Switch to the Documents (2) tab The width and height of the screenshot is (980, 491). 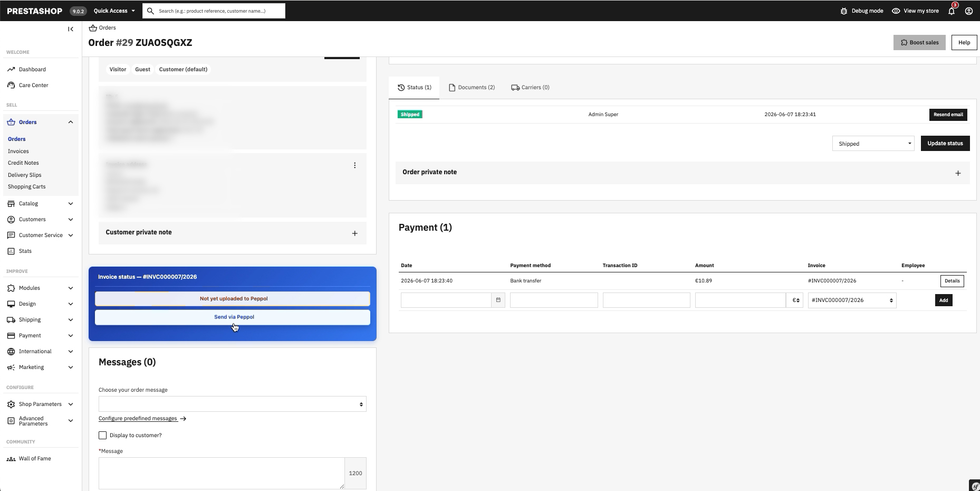tap(472, 87)
